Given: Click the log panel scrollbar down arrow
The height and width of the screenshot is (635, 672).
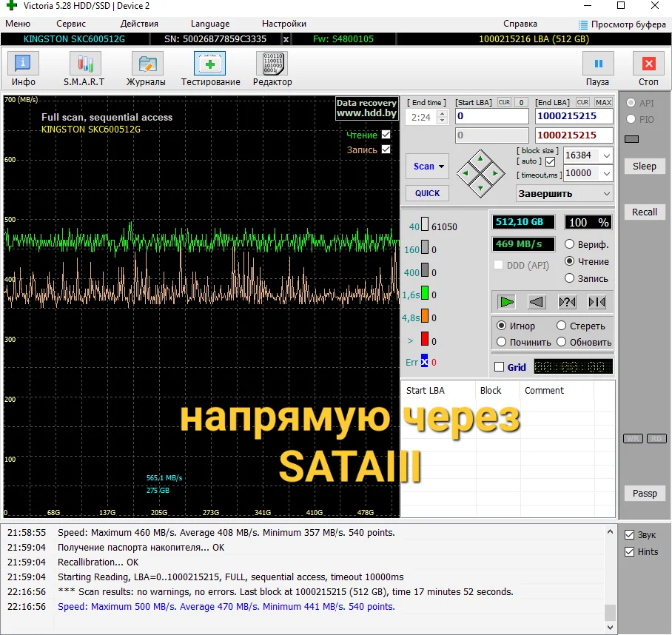Looking at the screenshot, I should pos(610,628).
